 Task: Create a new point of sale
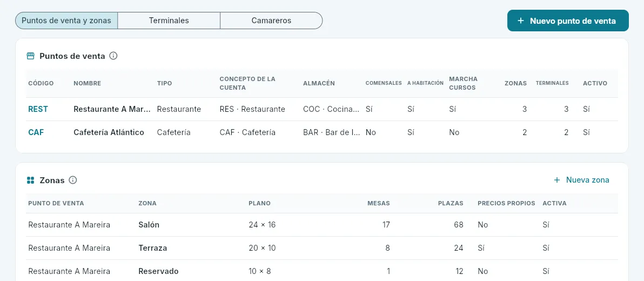pyautogui.click(x=568, y=21)
